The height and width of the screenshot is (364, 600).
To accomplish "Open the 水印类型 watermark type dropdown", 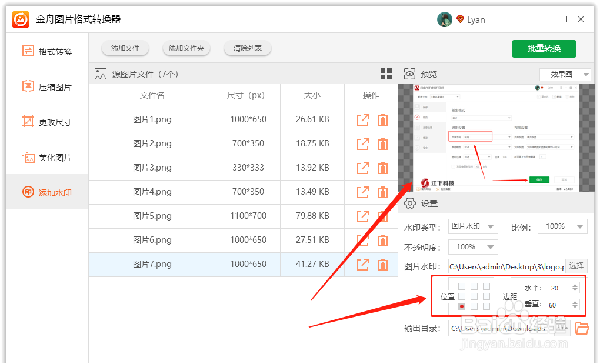I will (x=472, y=226).
